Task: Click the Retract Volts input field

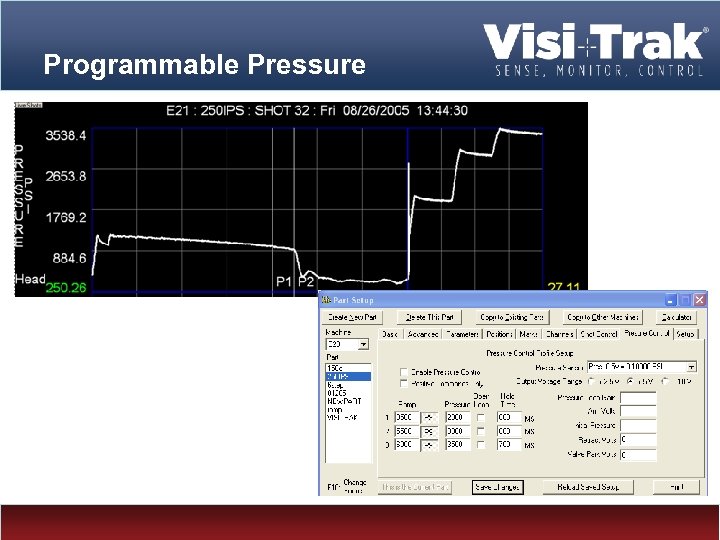Action: point(638,440)
